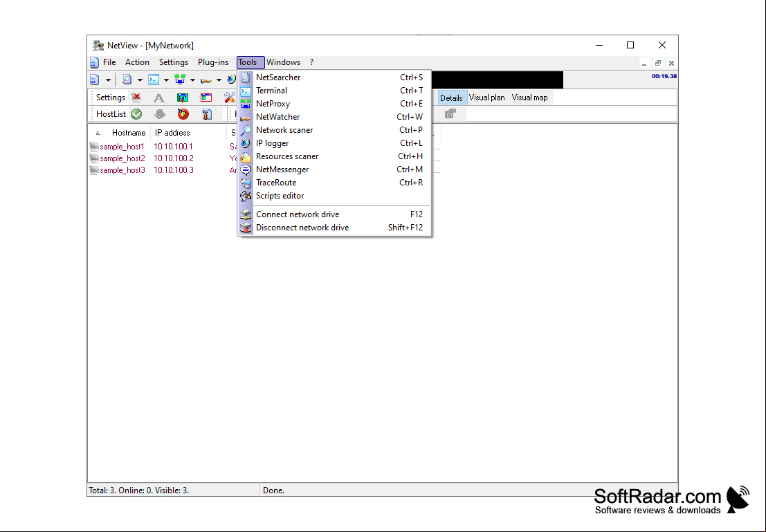The image size is (766, 532).
Task: Select Terminal from the Tools menu
Action: tap(334, 91)
